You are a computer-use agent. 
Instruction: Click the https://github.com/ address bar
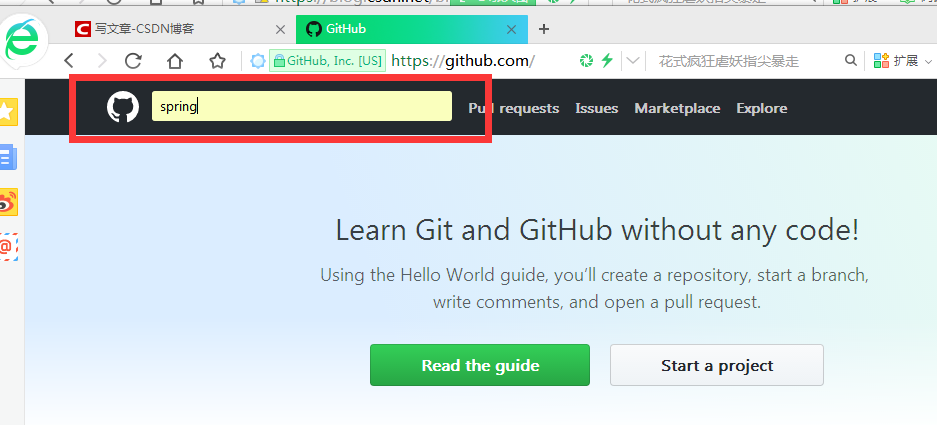tap(463, 60)
